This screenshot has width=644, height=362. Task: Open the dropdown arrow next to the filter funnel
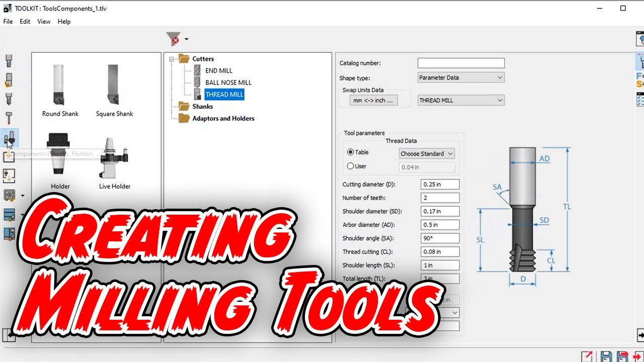pyautogui.click(x=187, y=39)
